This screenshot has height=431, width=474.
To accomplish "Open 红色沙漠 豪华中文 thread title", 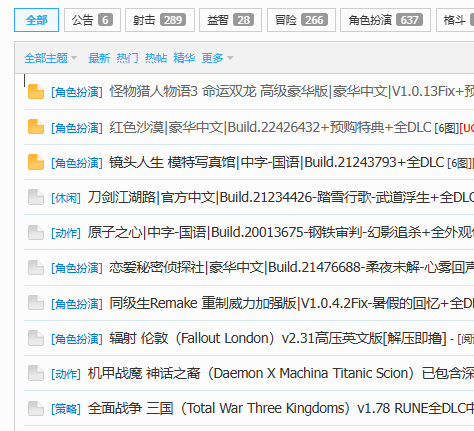I will coord(270,127).
